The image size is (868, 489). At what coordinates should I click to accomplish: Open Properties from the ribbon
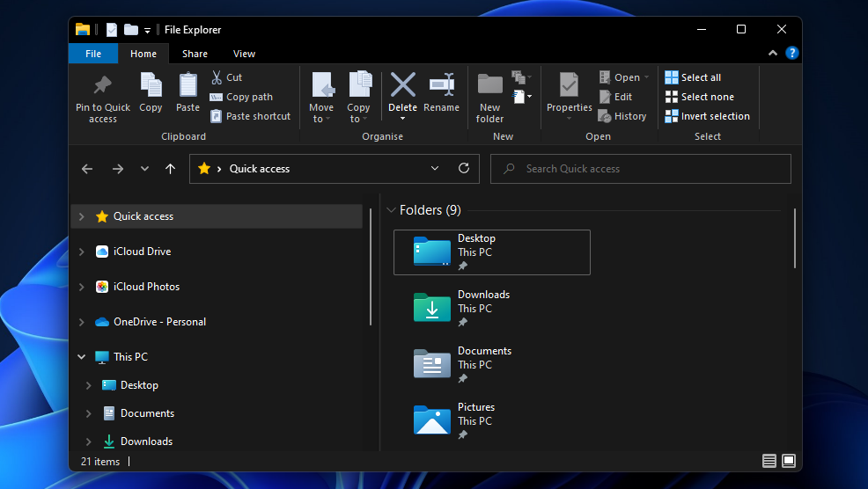(569, 86)
